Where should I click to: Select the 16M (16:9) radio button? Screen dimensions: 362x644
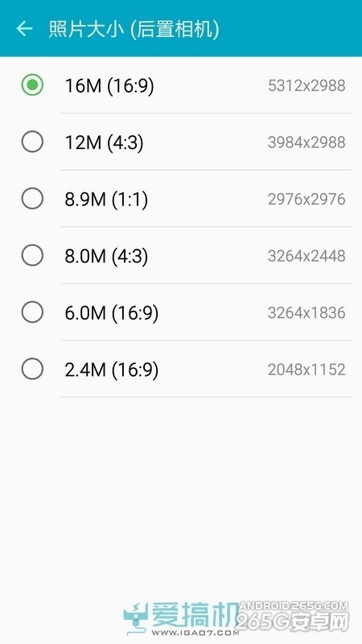(x=32, y=85)
